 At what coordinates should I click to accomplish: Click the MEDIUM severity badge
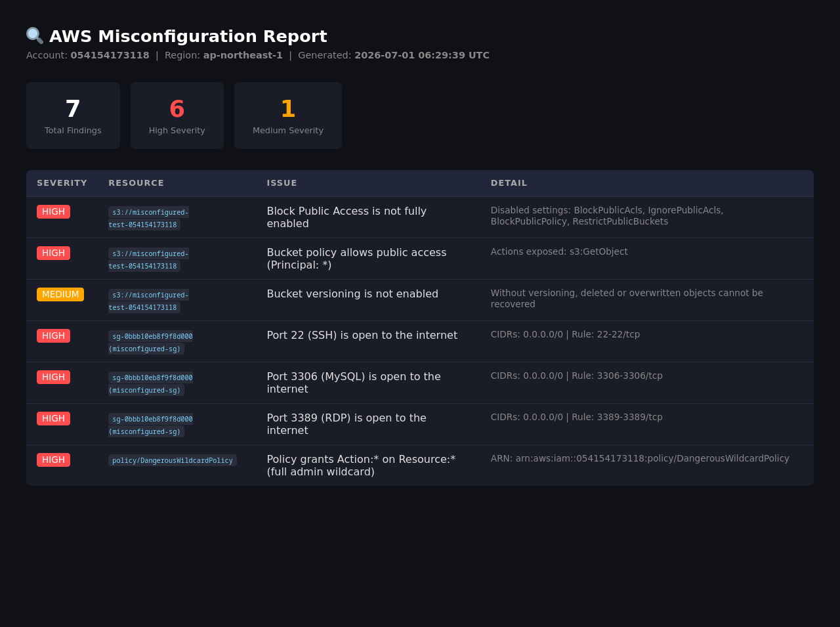[x=60, y=294]
